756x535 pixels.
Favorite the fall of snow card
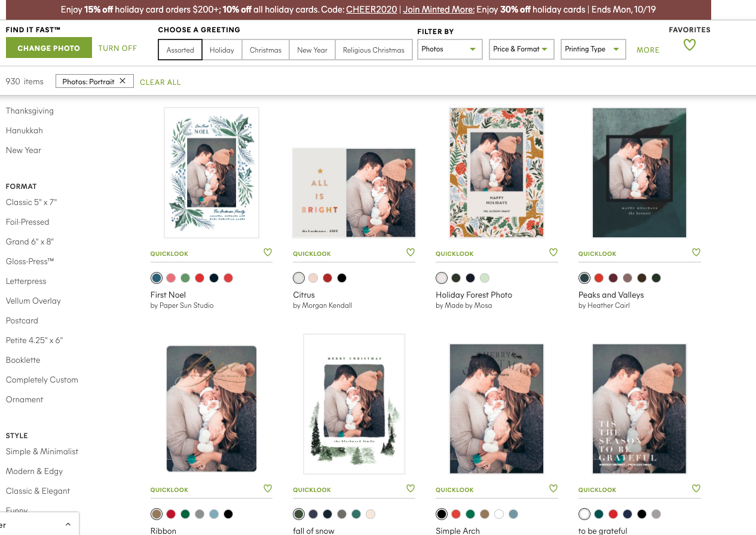(411, 489)
